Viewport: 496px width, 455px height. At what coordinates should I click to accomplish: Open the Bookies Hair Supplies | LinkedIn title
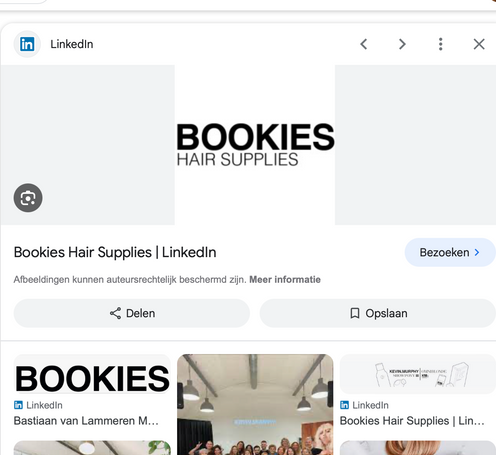(x=115, y=252)
